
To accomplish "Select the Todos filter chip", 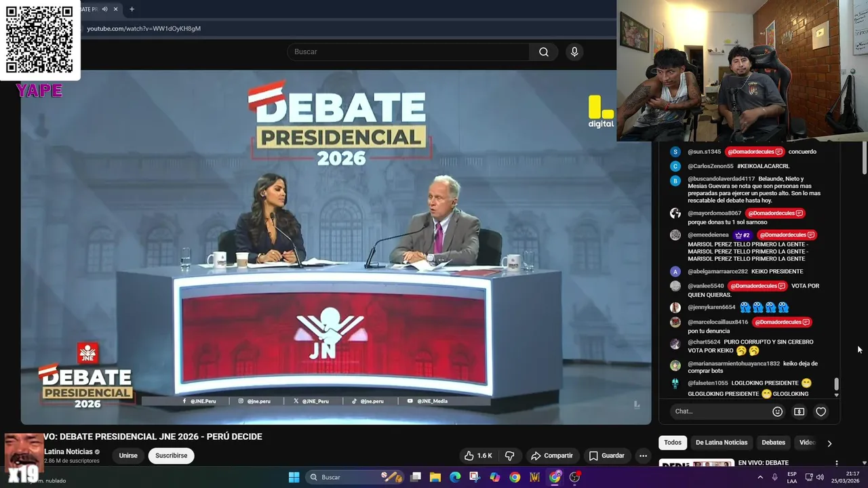I will [x=673, y=443].
